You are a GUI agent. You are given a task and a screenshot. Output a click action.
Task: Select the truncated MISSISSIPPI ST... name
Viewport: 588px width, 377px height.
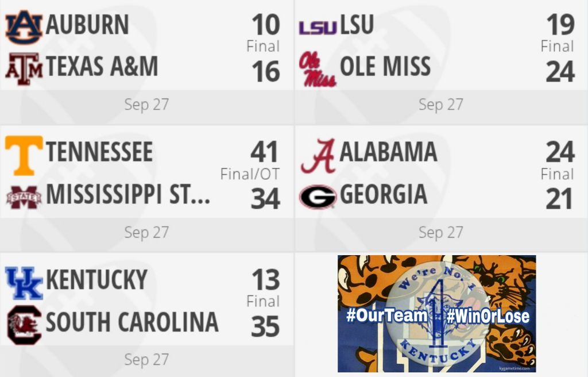(x=128, y=195)
